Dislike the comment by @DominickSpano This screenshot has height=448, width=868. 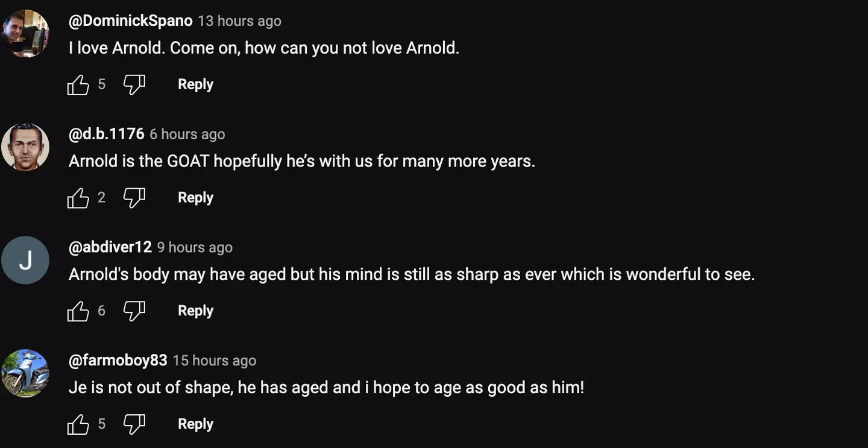(x=134, y=85)
